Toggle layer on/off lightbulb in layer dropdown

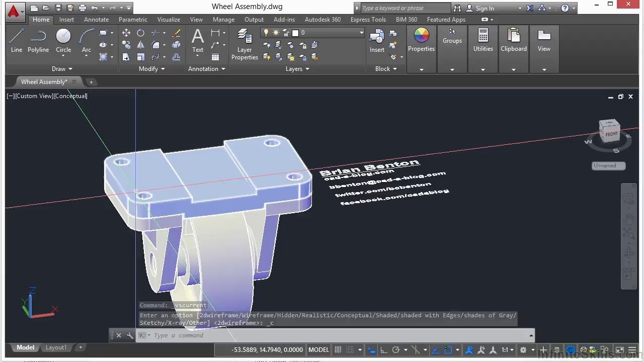pos(266,33)
